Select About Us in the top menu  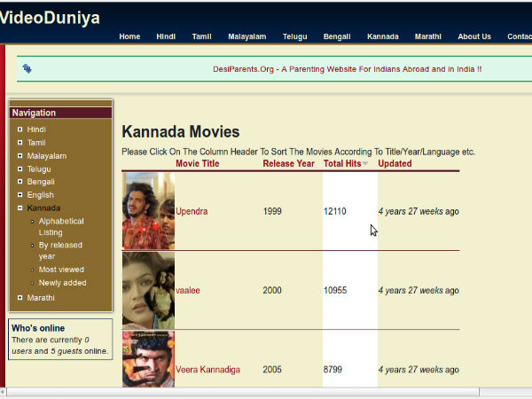tap(474, 36)
